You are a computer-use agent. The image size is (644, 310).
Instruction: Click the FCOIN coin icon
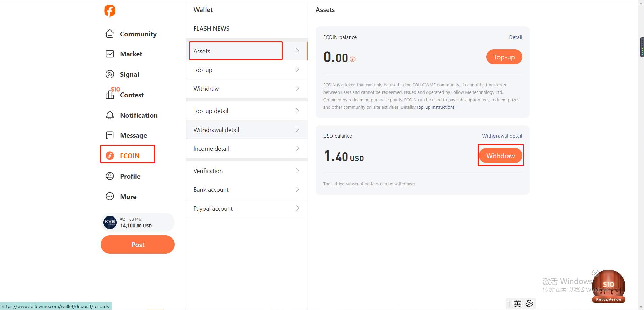tap(110, 156)
